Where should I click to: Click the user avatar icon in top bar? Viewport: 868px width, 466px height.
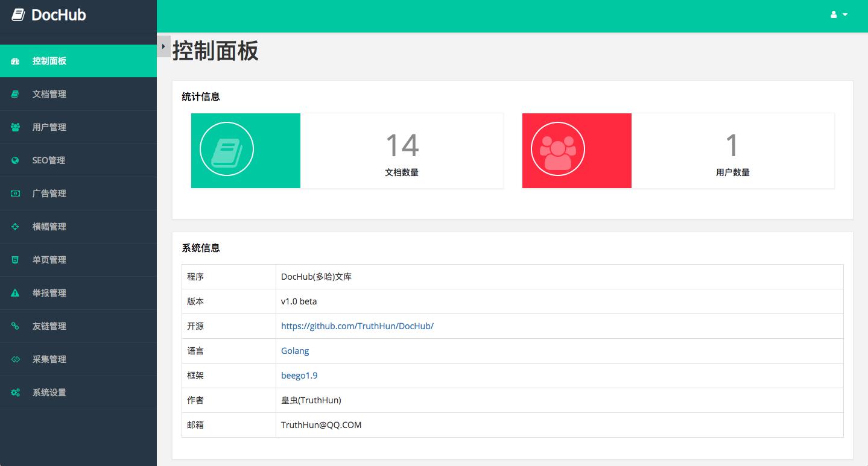point(833,14)
